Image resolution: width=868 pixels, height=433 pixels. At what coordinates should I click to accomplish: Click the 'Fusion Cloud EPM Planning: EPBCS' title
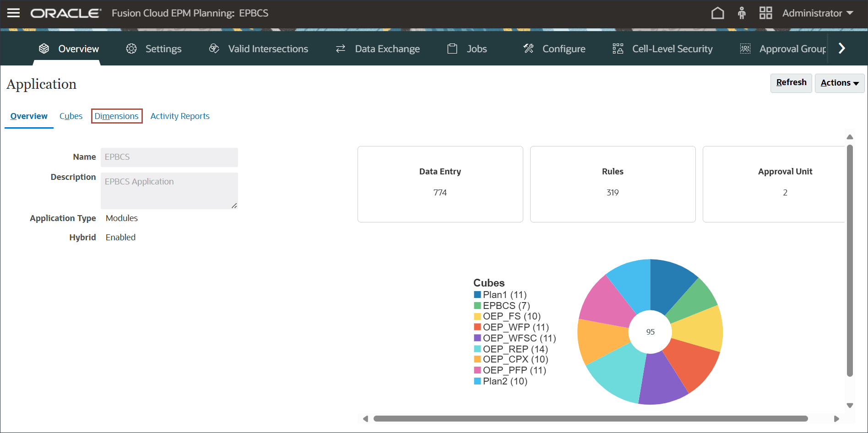190,13
